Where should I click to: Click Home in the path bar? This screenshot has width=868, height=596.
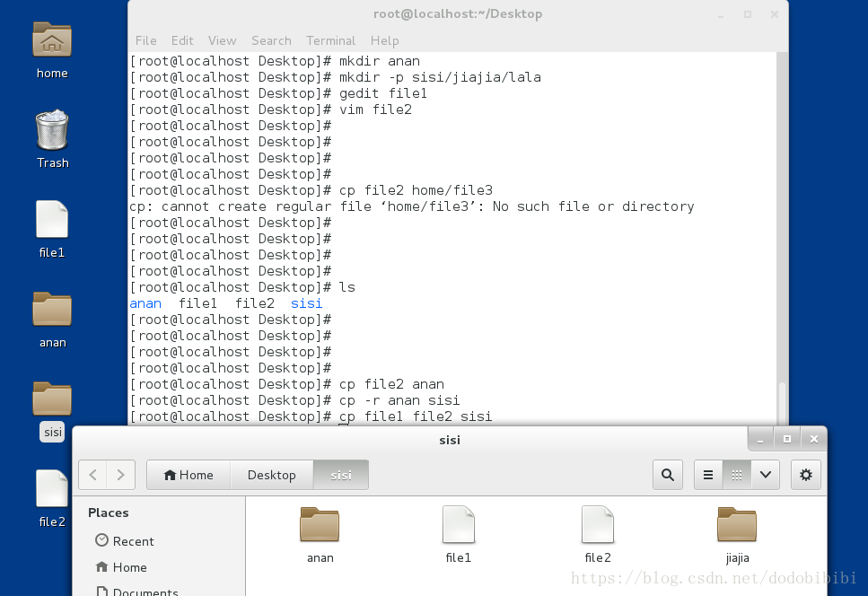pos(189,475)
